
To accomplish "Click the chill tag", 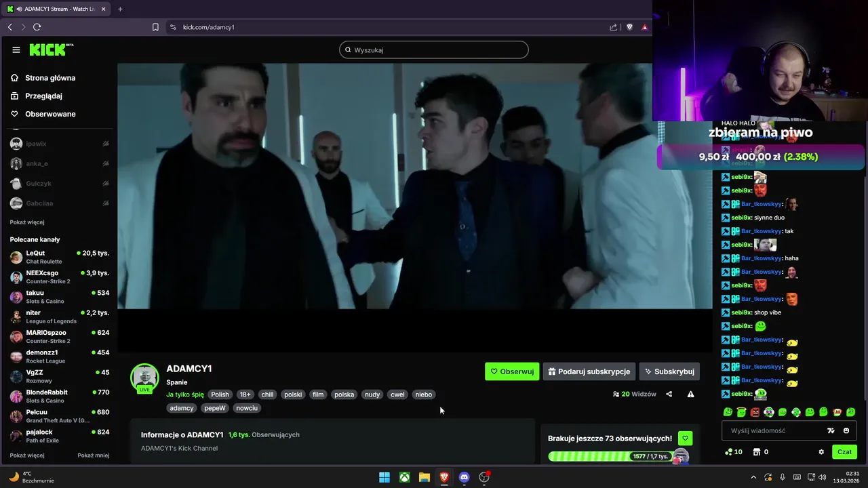I will pyautogui.click(x=268, y=394).
